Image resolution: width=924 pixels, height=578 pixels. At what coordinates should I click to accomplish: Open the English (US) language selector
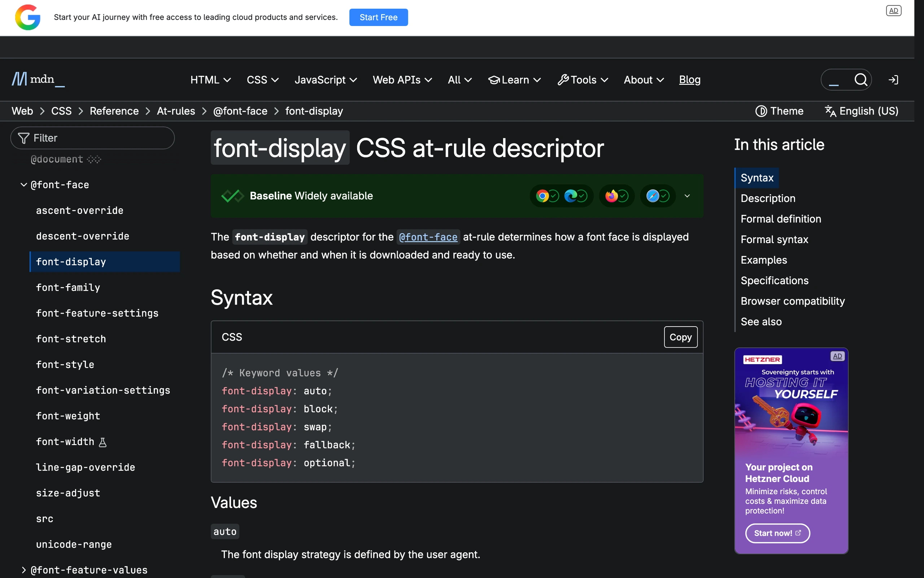coord(862,111)
